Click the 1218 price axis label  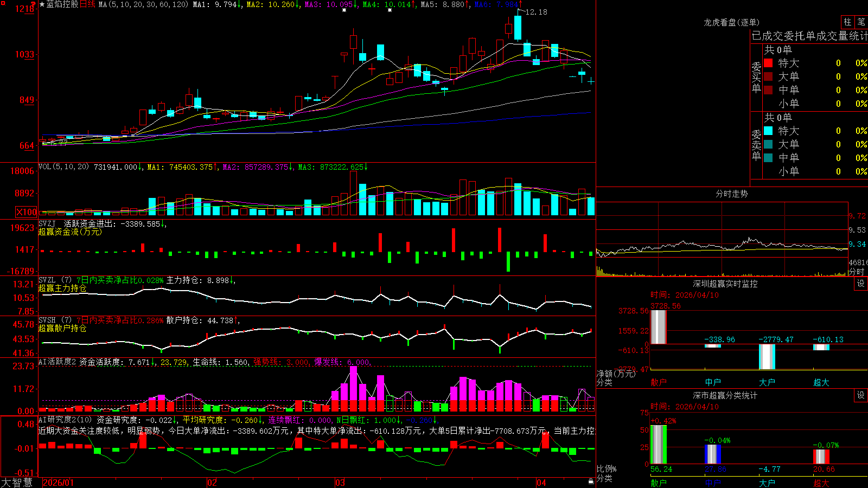pos(25,9)
